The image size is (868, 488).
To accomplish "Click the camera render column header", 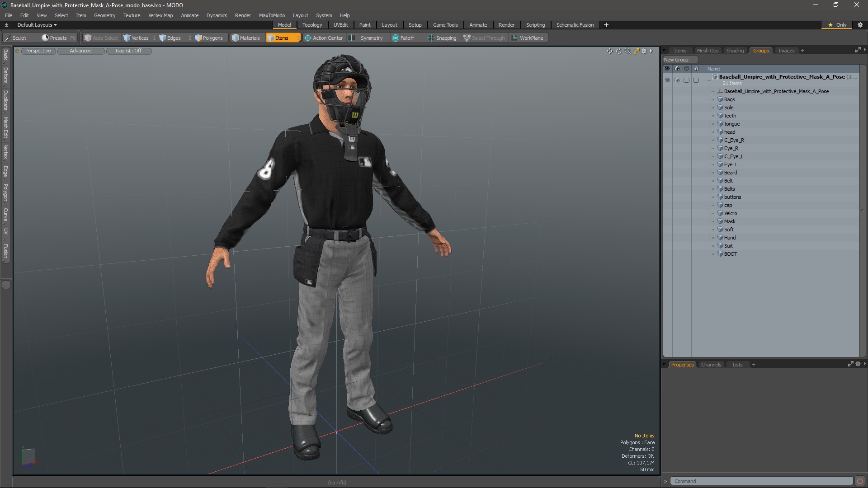I will pyautogui.click(x=677, y=69).
